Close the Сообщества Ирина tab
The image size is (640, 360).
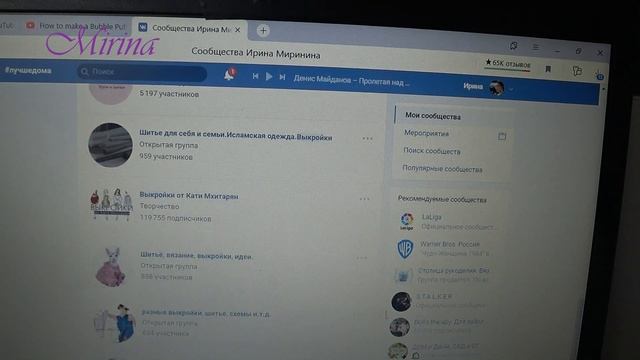click(237, 30)
